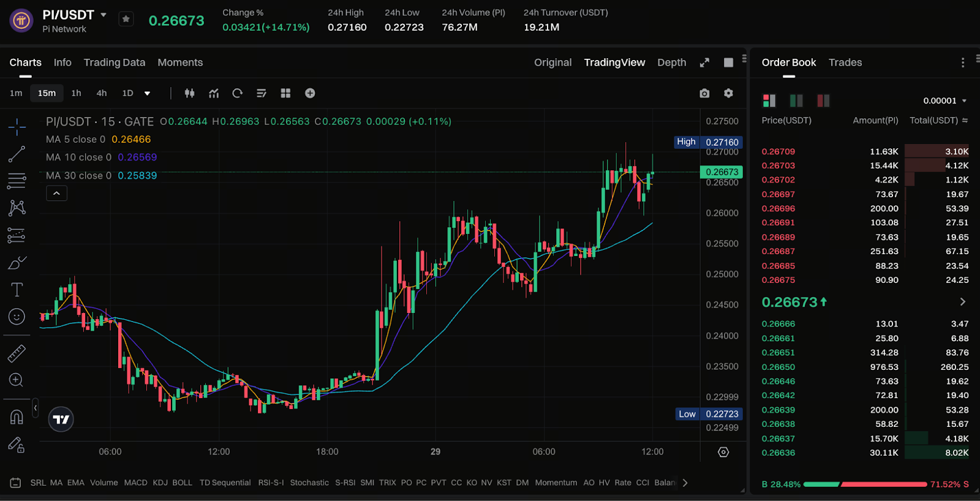
Task: Open chart settings gear icon
Action: point(728,93)
